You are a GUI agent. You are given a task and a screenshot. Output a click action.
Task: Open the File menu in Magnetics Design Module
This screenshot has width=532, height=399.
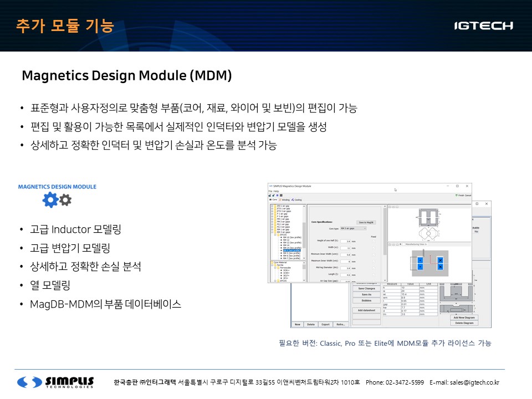pyautogui.click(x=270, y=191)
